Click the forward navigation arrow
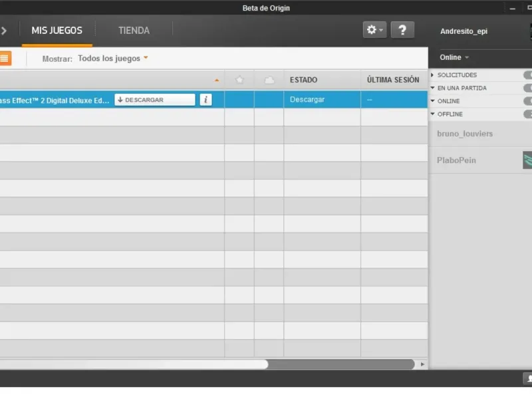Screen dimensions: 532x399 (x=4, y=31)
